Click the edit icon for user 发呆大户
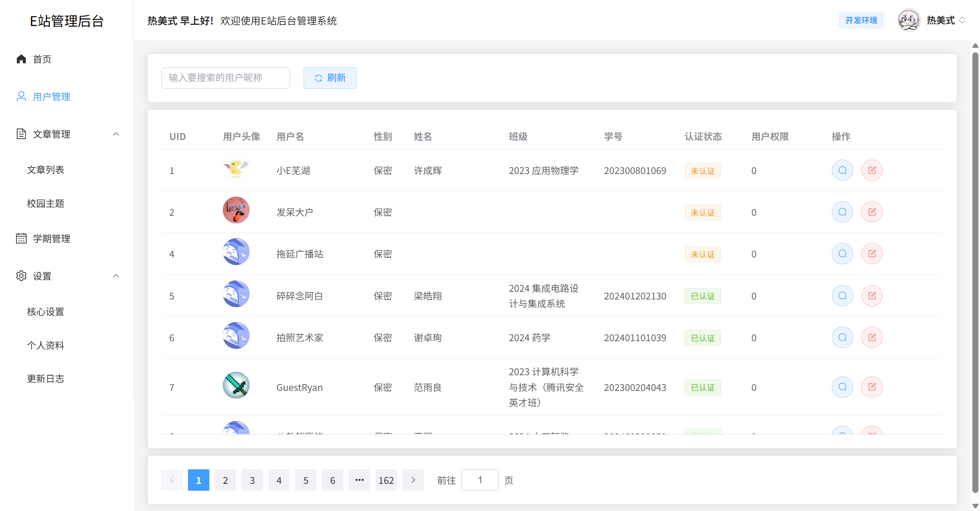The height and width of the screenshot is (511, 980). (872, 212)
